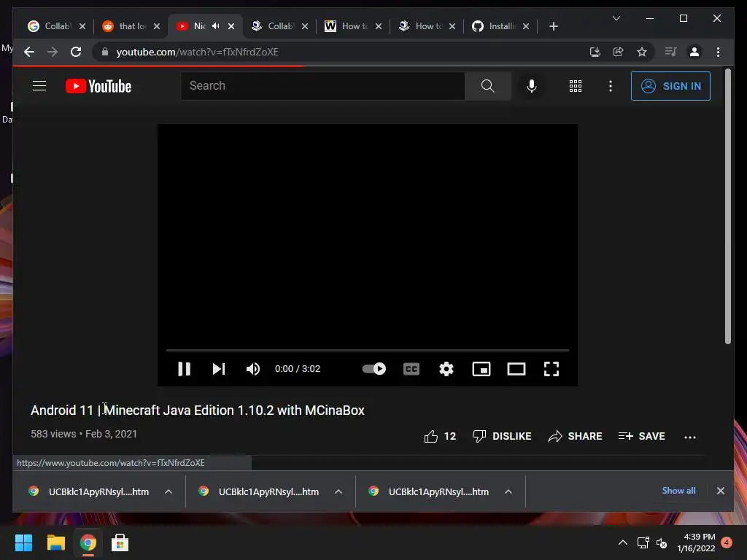Close the Reddit 'that lo' tab

tap(157, 26)
